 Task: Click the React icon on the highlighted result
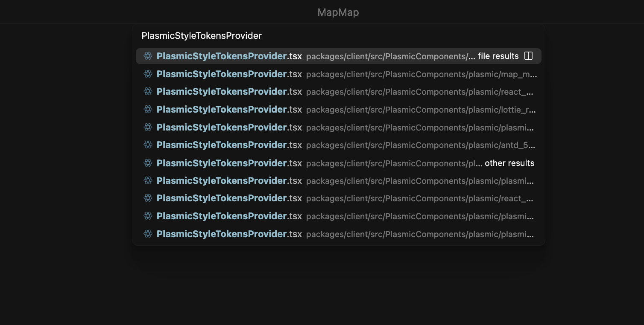(x=148, y=56)
